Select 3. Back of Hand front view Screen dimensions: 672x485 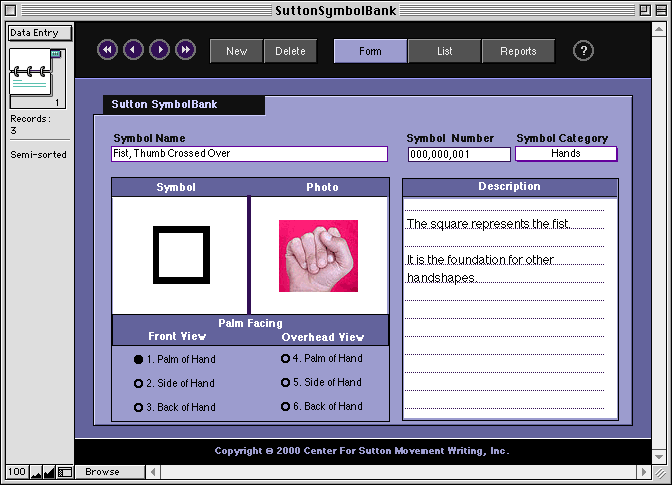[x=175, y=407]
